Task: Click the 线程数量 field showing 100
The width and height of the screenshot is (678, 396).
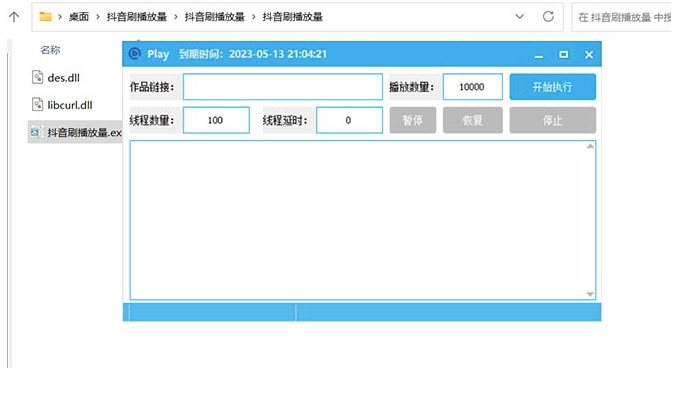Action: [x=216, y=120]
